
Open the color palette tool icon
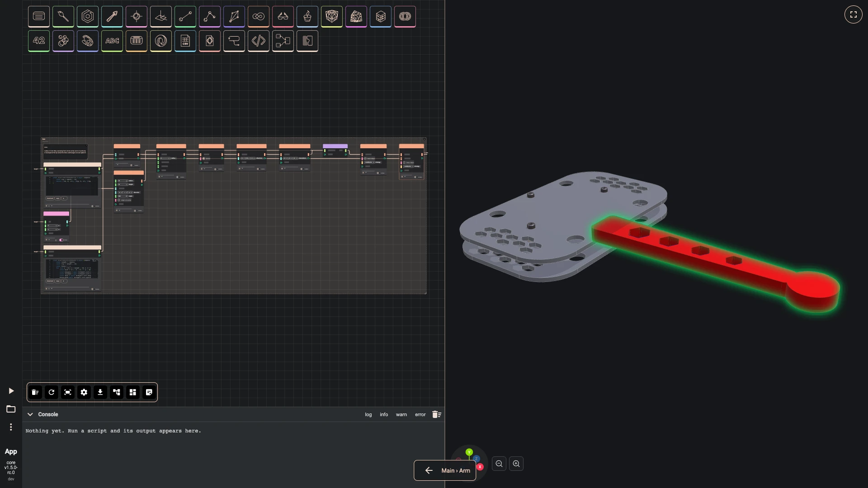point(88,41)
